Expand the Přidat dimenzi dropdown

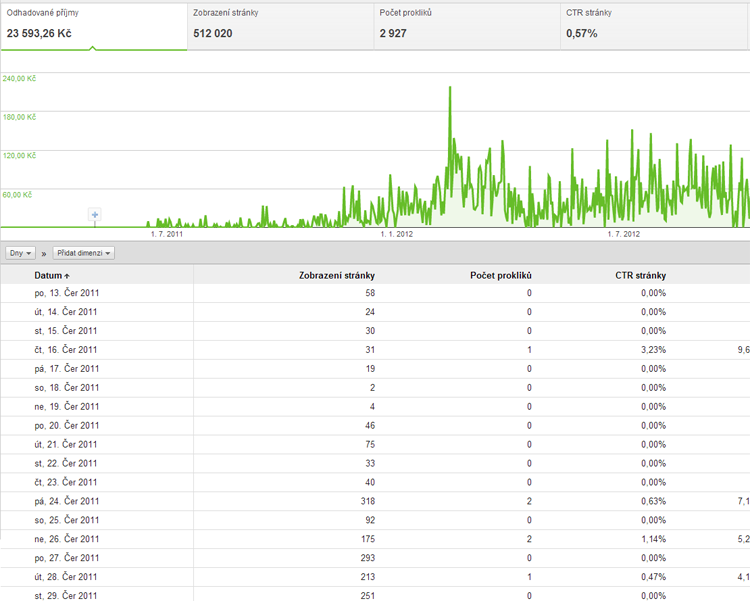(x=84, y=253)
